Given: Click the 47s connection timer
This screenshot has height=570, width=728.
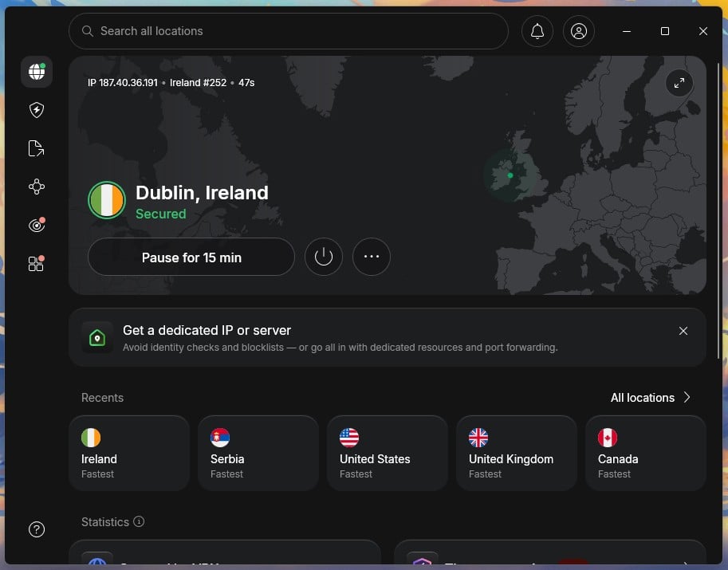Looking at the screenshot, I should pos(246,83).
